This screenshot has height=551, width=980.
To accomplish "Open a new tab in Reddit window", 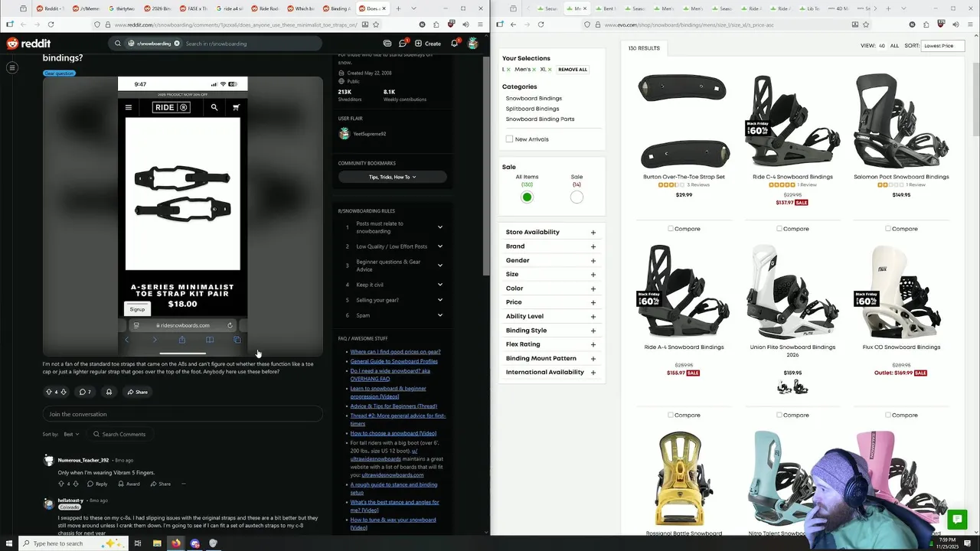I will click(398, 8).
